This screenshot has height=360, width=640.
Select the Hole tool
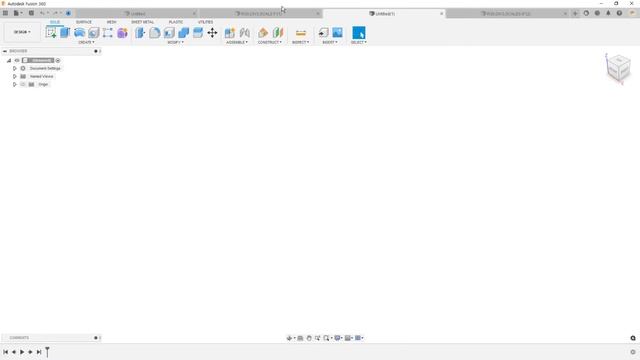[93, 33]
